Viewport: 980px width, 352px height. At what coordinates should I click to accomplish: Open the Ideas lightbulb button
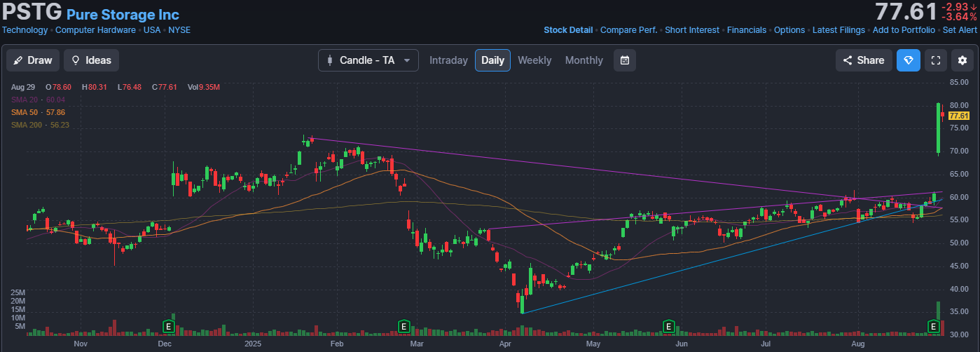[x=91, y=60]
